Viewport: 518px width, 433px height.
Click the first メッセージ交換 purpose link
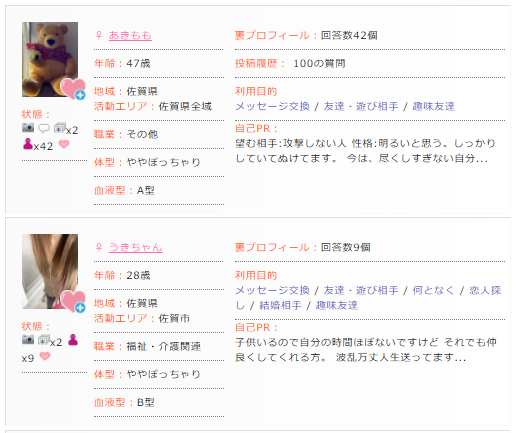click(272, 106)
